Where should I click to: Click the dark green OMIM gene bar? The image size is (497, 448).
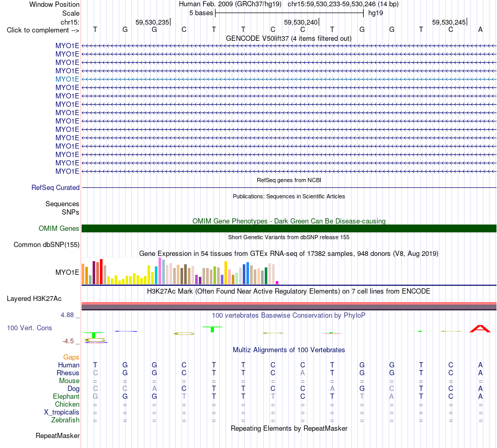289,228
